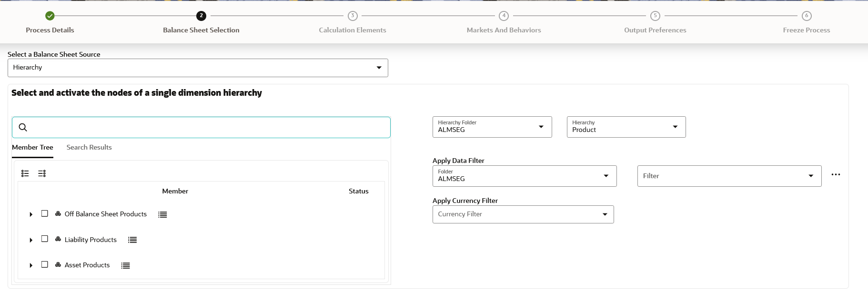Expand the Off Balance Sheet Products node

tap(31, 214)
